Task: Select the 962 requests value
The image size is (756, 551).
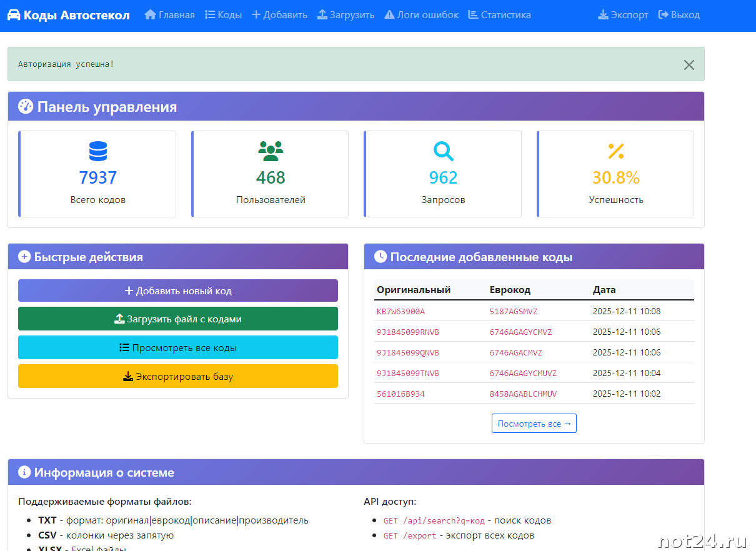Action: click(x=443, y=178)
